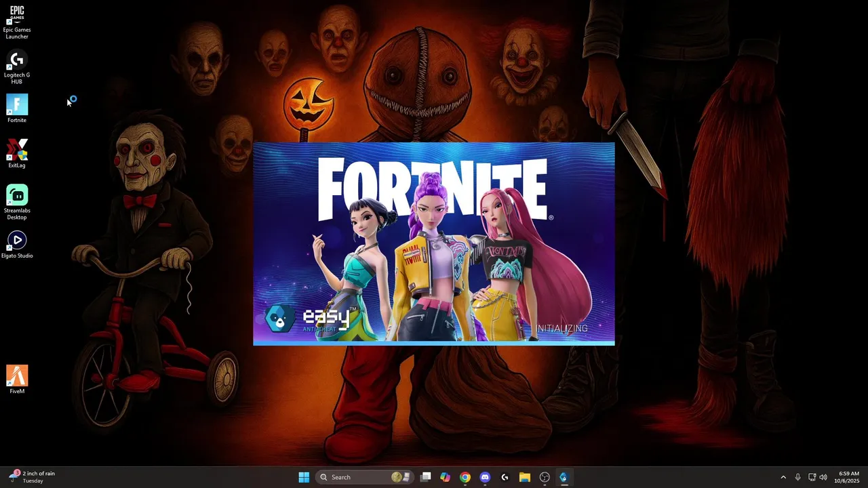Viewport: 868px width, 488px height.
Task: Open network settings from the tray
Action: [x=812, y=477]
